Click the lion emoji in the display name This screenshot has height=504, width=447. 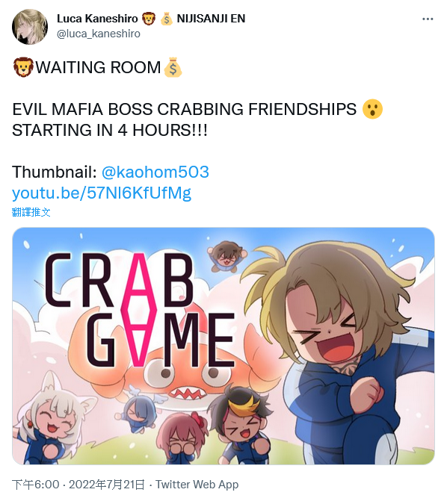click(x=148, y=19)
